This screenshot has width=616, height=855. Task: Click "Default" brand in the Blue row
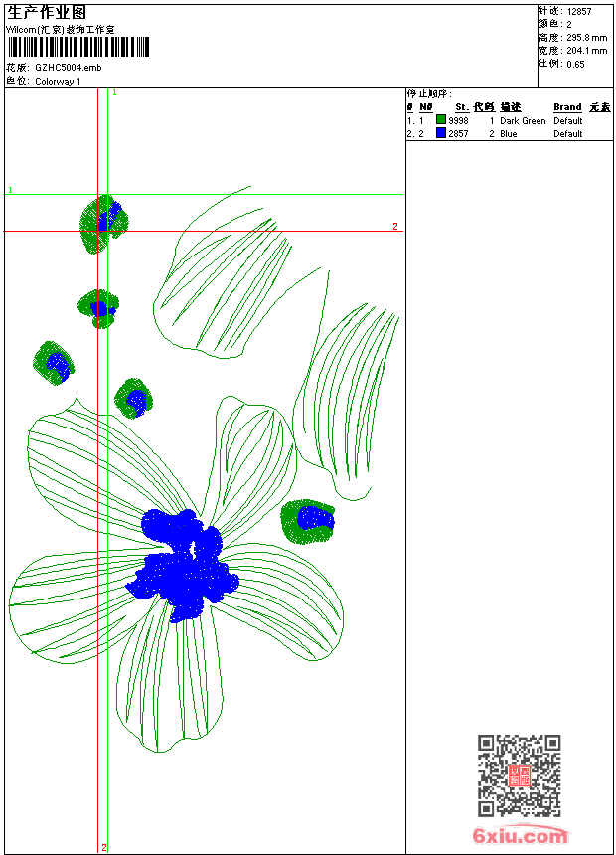[568, 134]
